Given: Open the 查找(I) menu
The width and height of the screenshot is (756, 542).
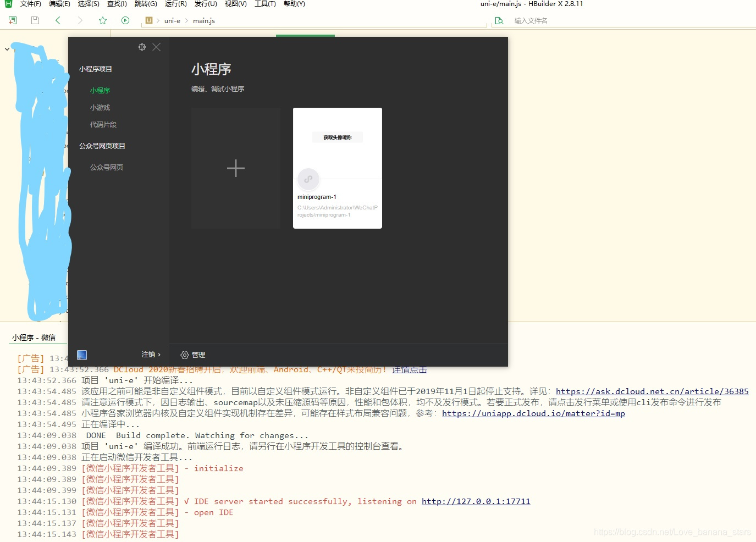Looking at the screenshot, I should 117,4.
